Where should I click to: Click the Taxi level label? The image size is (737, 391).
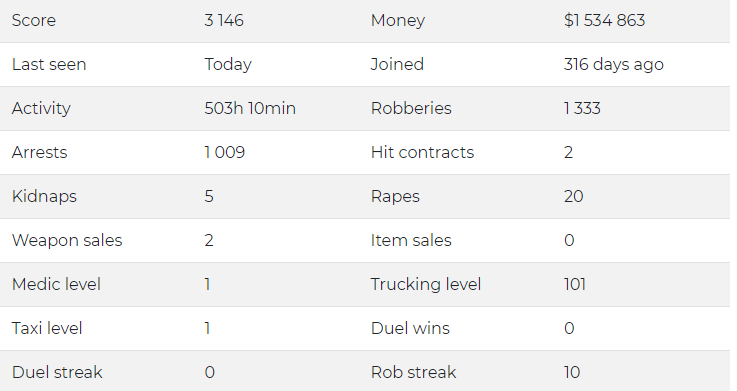47,328
